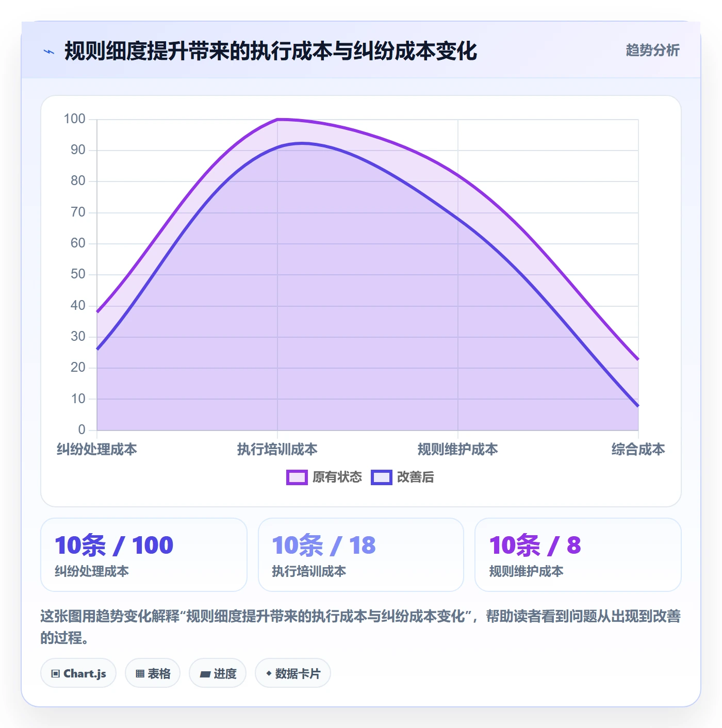Select the 数据卡片 tag chip
Screen dimensions: 722x728
click(x=293, y=673)
